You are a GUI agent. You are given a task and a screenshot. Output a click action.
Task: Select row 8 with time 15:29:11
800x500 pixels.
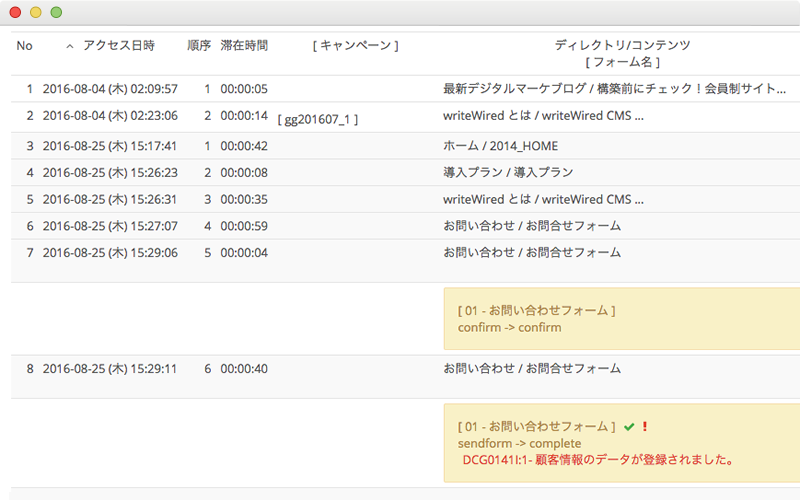click(406, 377)
